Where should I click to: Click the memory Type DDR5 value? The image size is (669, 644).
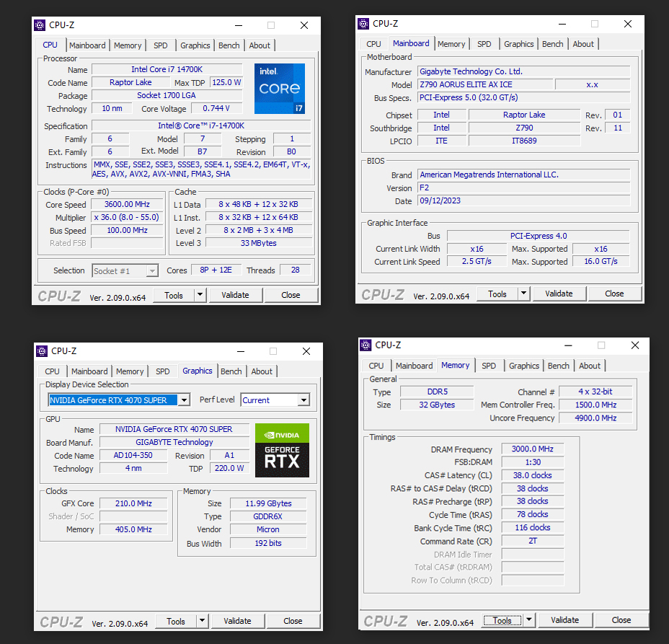(437, 392)
